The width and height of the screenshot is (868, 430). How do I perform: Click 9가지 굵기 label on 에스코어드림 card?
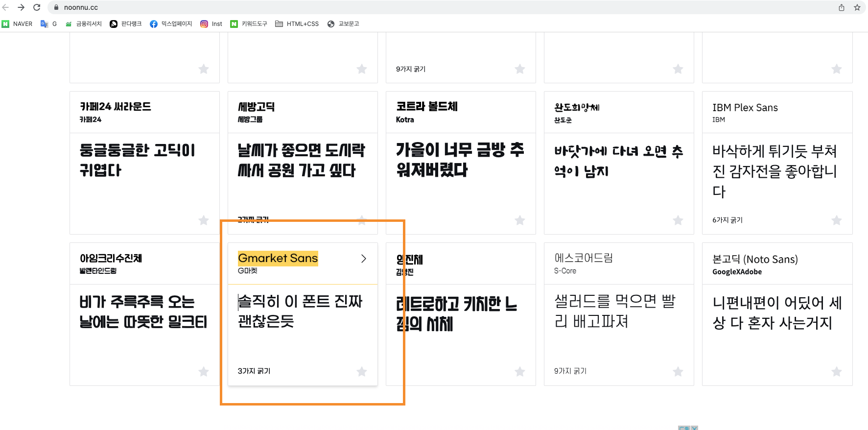[570, 371]
